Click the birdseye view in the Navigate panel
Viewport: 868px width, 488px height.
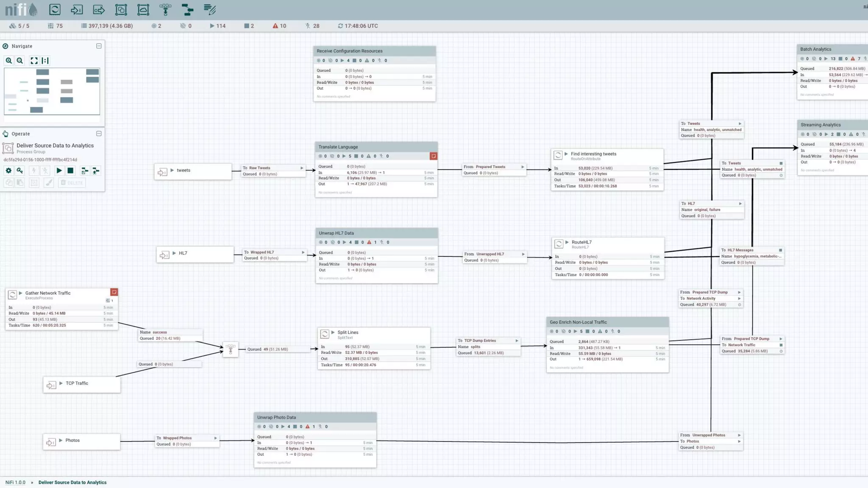52,91
